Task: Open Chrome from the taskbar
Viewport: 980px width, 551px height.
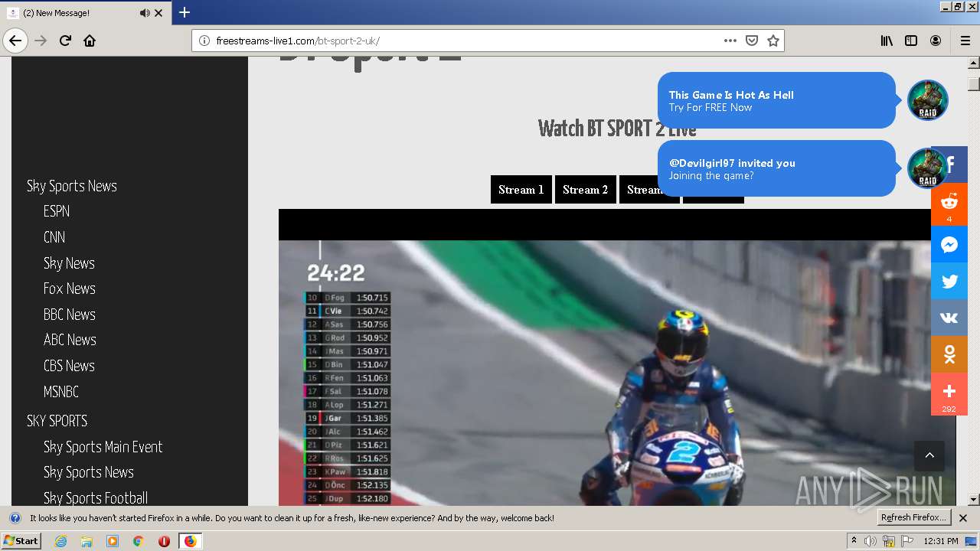Action: pos(139,541)
